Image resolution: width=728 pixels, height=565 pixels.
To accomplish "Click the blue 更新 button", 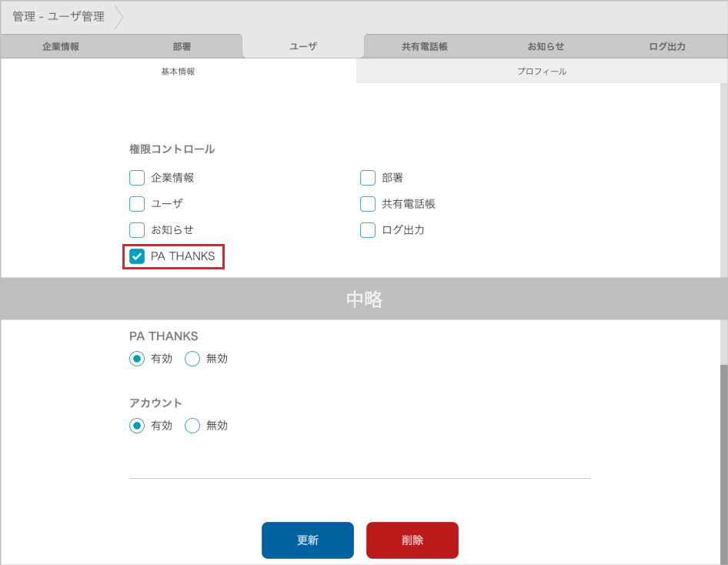I will pos(308,540).
